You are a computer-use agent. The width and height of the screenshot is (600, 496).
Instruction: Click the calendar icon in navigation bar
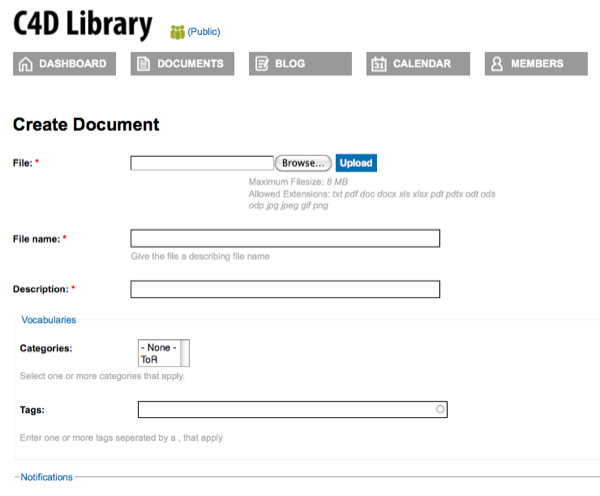(x=378, y=64)
